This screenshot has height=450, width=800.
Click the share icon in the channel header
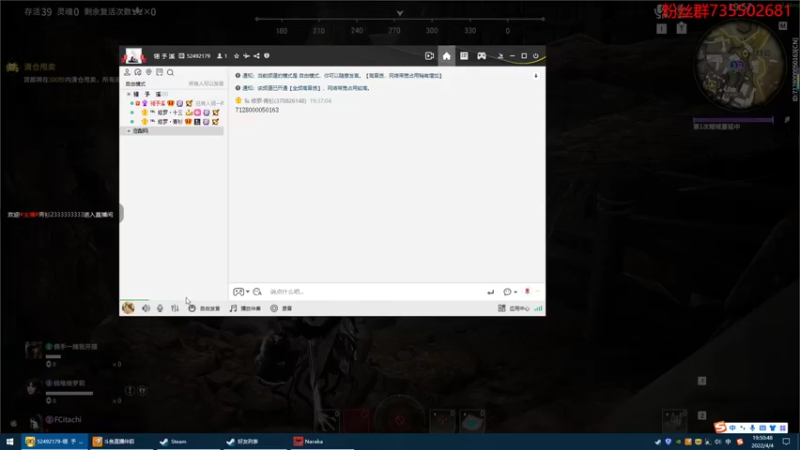coord(257,56)
